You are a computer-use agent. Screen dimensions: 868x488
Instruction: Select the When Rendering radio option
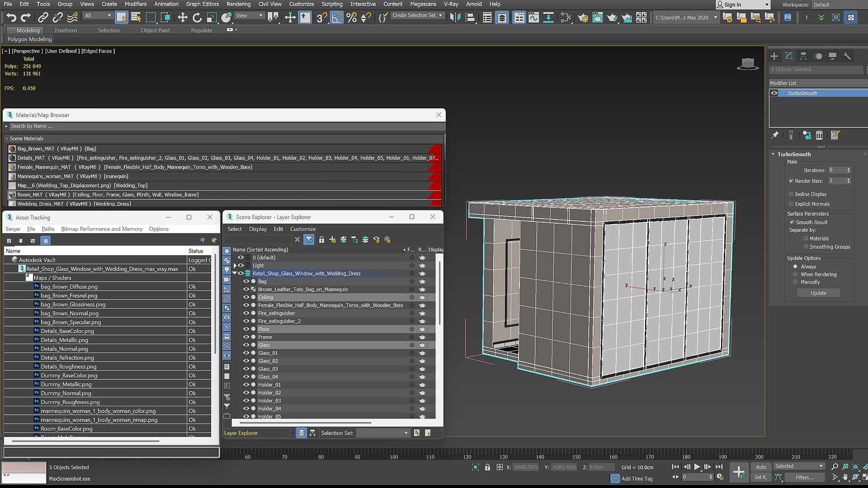click(795, 274)
